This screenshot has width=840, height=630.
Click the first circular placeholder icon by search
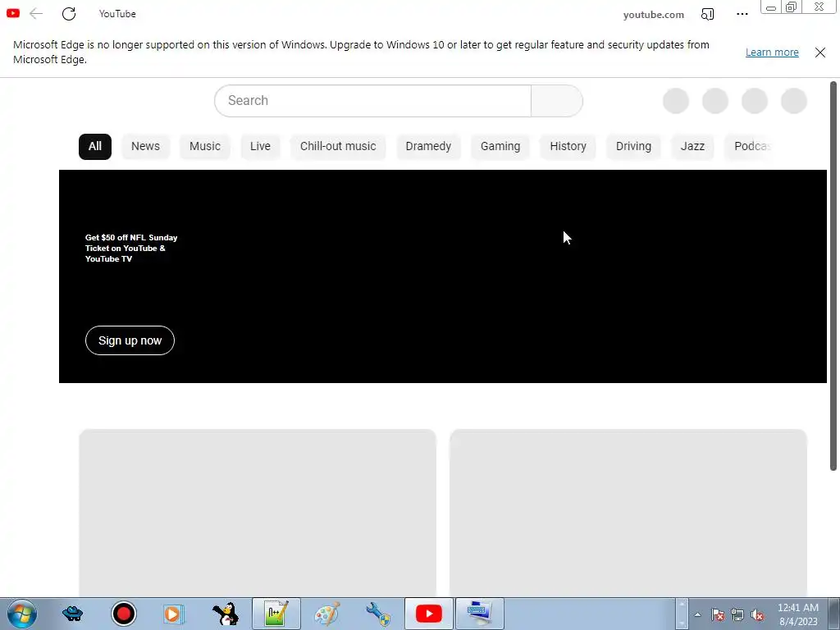(x=676, y=101)
